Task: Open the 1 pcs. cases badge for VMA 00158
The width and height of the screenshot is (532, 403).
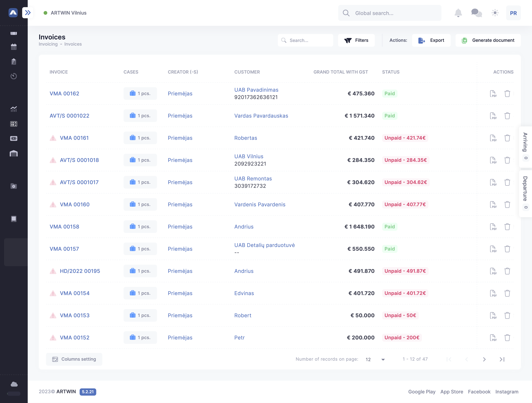Action: [x=140, y=227]
